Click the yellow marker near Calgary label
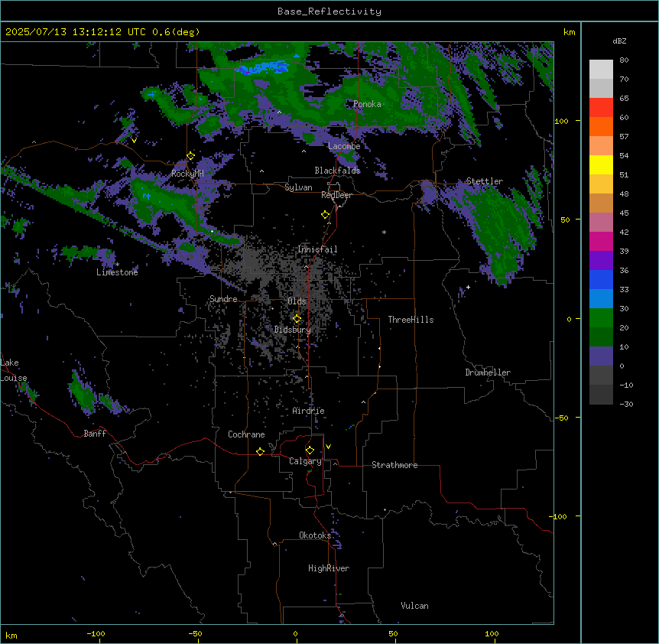The width and height of the screenshot is (659, 644). [310, 450]
